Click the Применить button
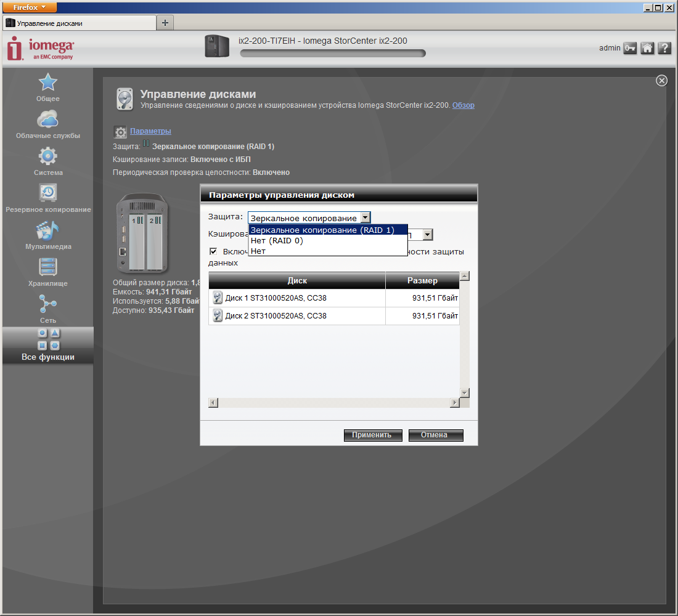Screen dimensions: 678x616 pyautogui.click(x=373, y=435)
